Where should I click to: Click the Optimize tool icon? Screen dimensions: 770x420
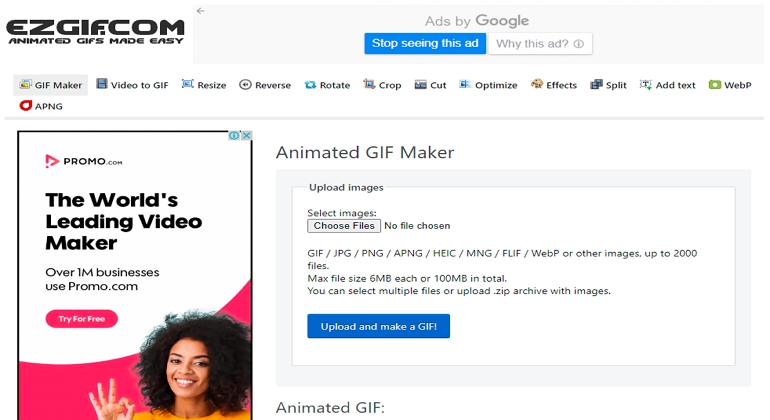tap(465, 84)
